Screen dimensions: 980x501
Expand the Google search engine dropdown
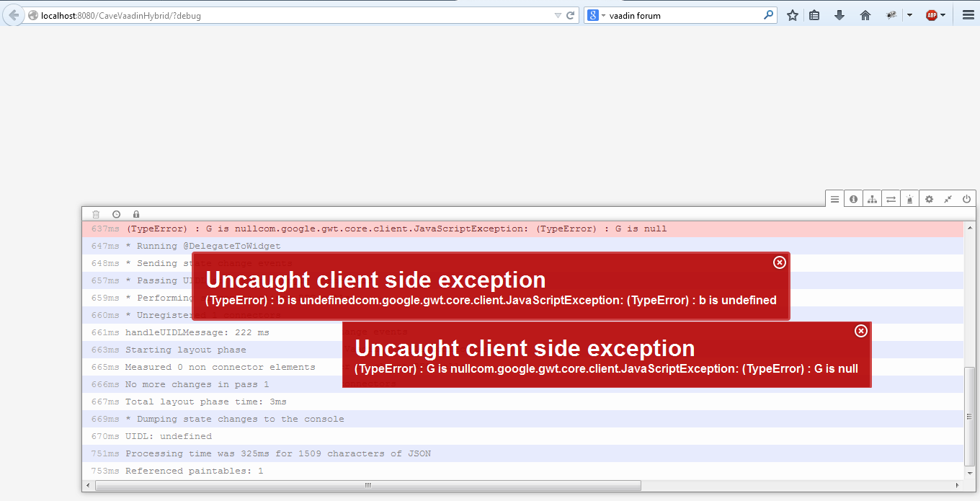[x=597, y=15]
